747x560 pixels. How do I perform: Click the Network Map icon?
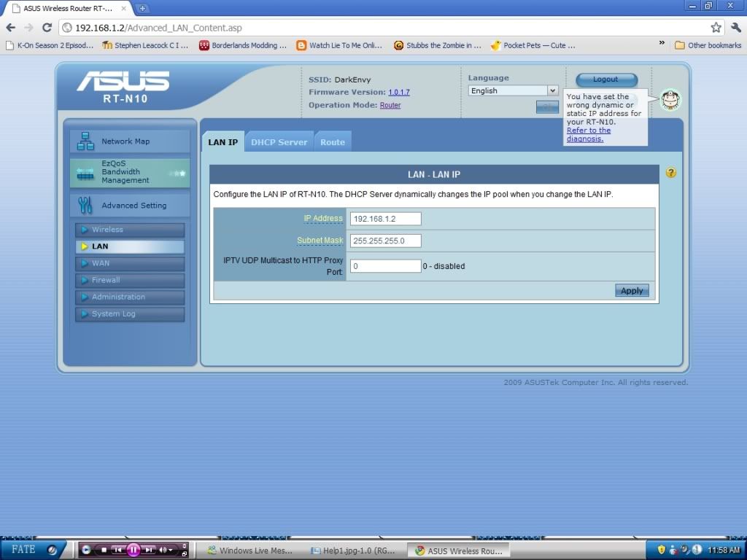click(x=86, y=141)
